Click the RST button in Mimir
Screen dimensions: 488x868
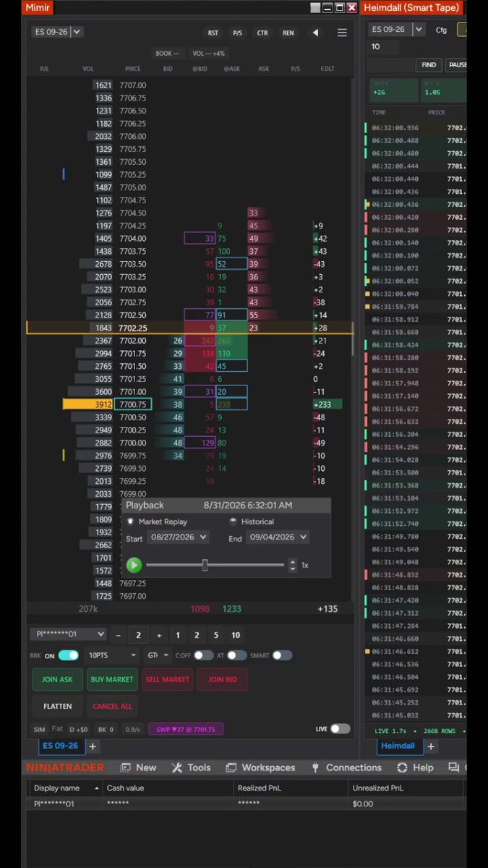[x=213, y=33]
